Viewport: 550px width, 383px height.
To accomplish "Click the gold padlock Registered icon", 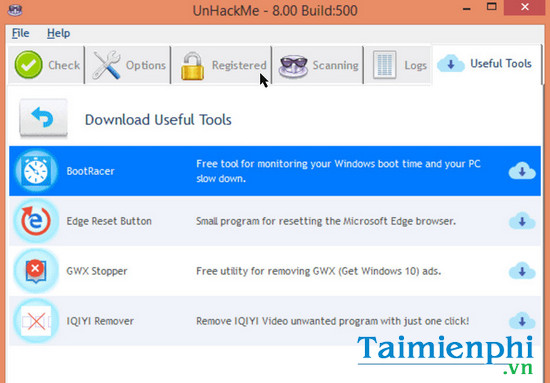I will (193, 66).
